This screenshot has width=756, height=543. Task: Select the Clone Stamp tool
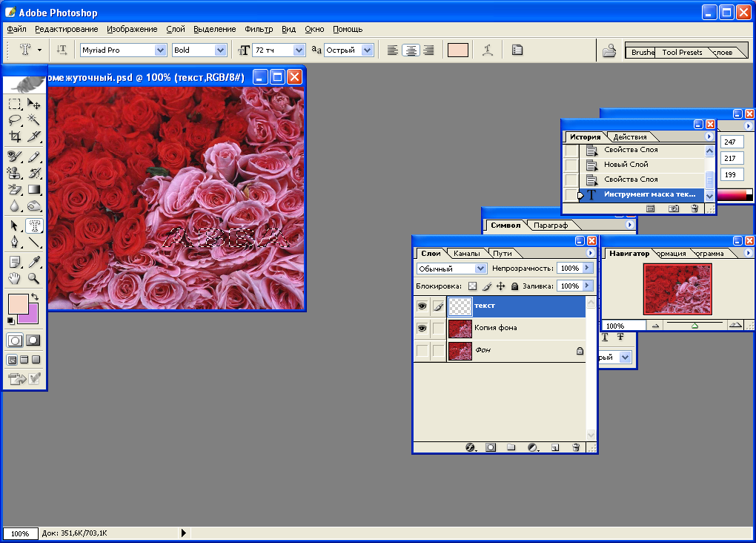15,173
